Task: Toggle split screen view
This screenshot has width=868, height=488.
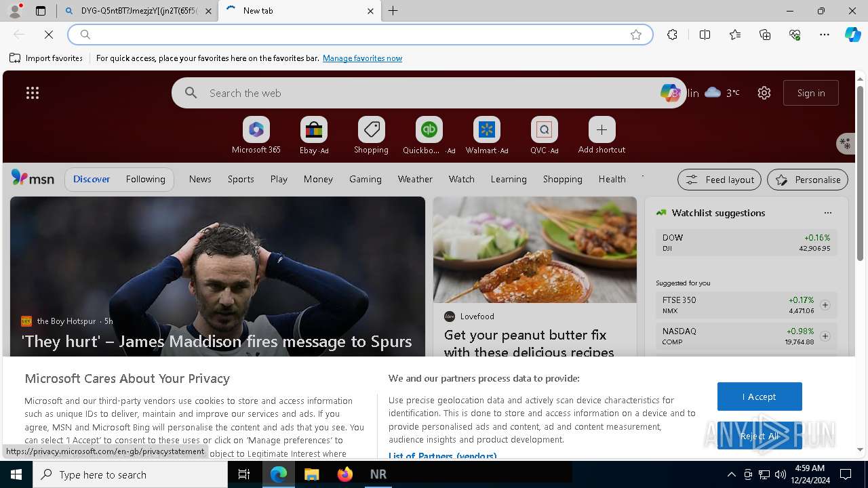Action: (705, 35)
